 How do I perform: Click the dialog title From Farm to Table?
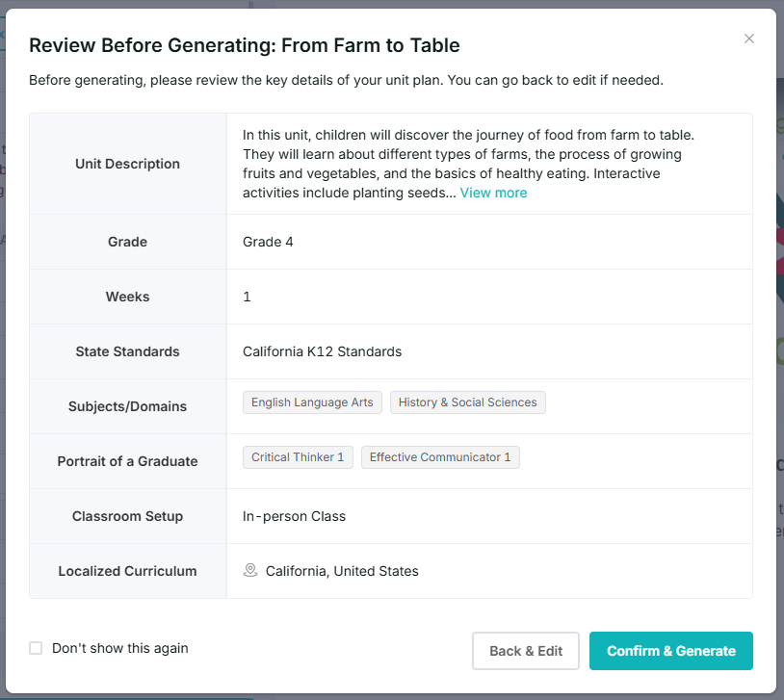244,45
